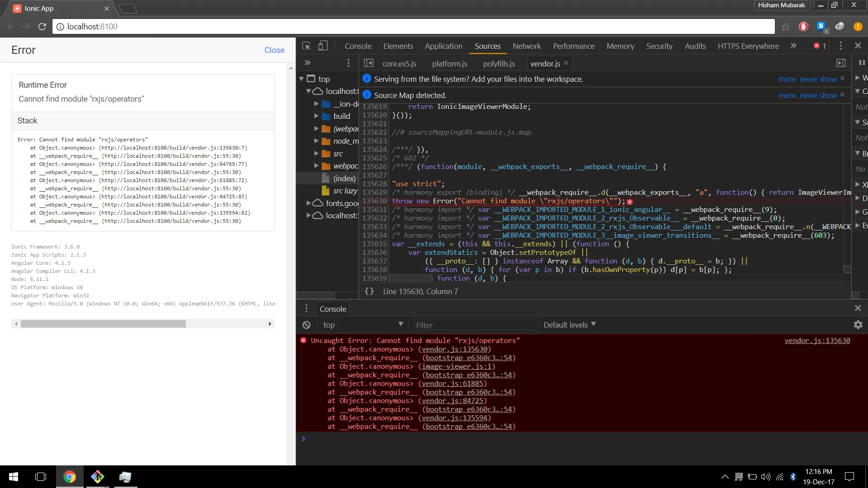Screen dimensions: 868x488
Task: Bookmark this page with star icon
Action: click(x=785, y=27)
